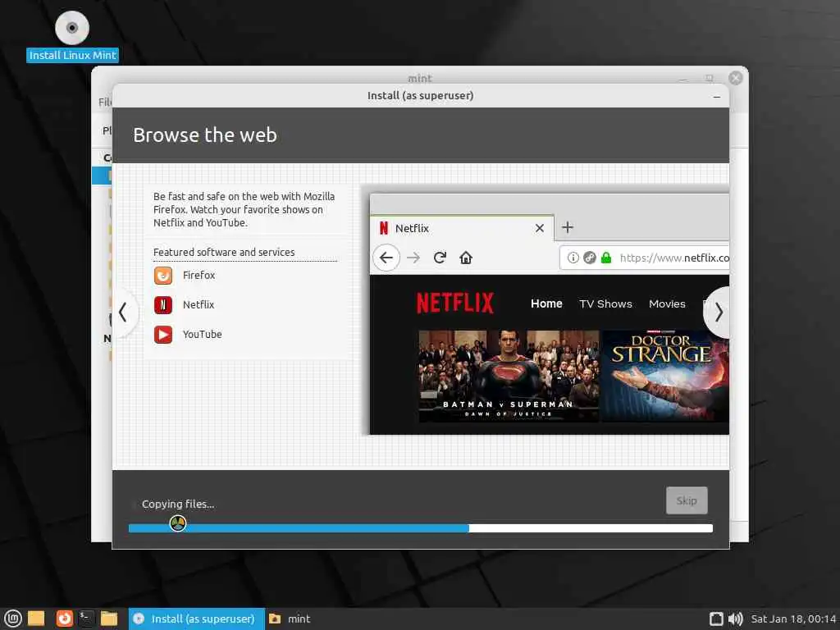Click the Batman v Superman poster
840x630 pixels.
pyautogui.click(x=509, y=376)
